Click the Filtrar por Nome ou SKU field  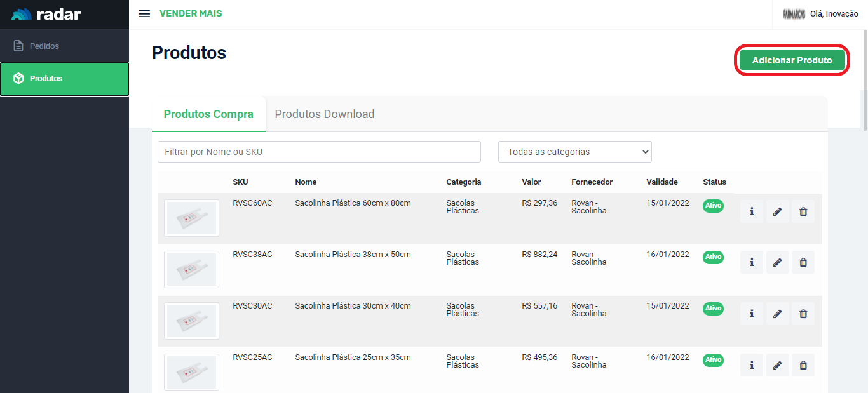pos(319,152)
